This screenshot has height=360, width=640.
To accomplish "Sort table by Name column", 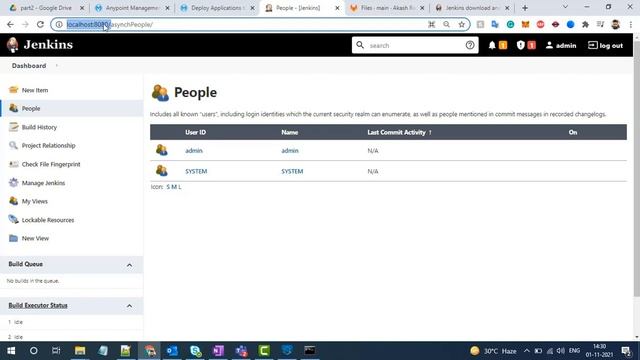I will pos(289,132).
